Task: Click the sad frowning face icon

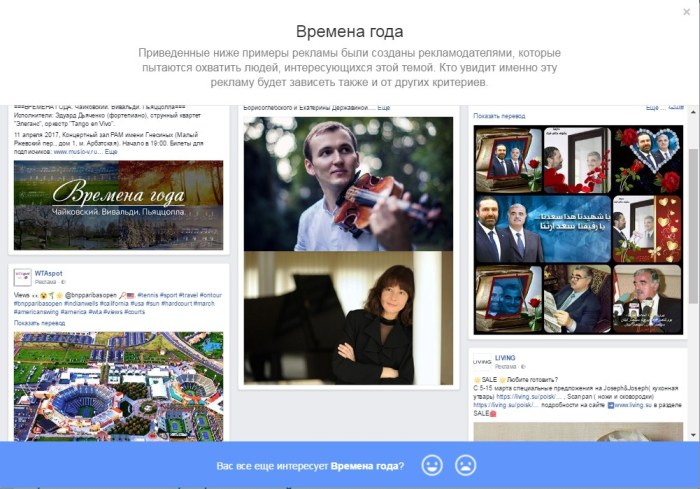Action: point(465,465)
